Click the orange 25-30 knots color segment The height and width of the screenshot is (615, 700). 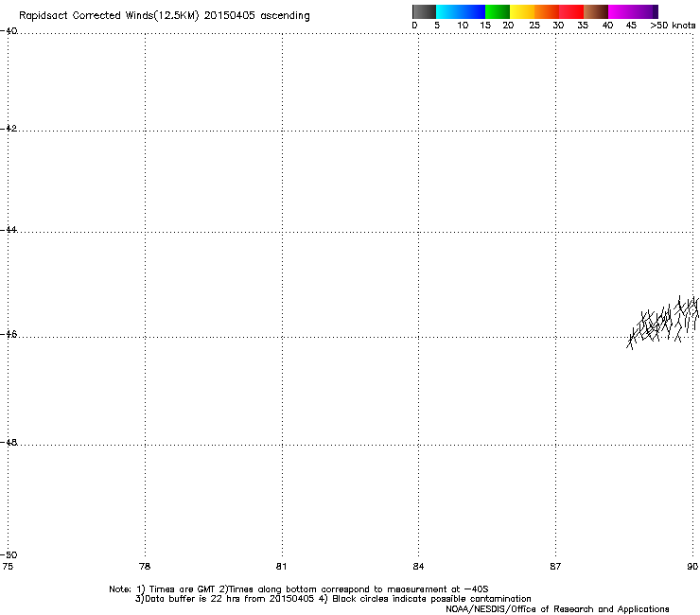point(547,11)
